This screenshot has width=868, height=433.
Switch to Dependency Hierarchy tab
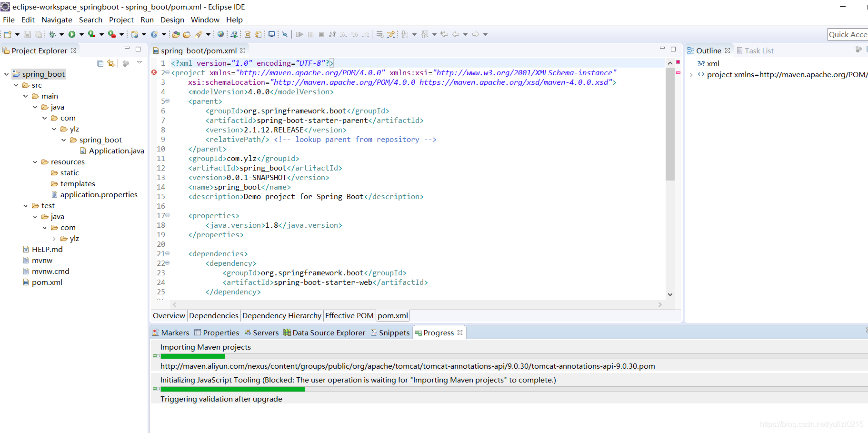(x=282, y=315)
